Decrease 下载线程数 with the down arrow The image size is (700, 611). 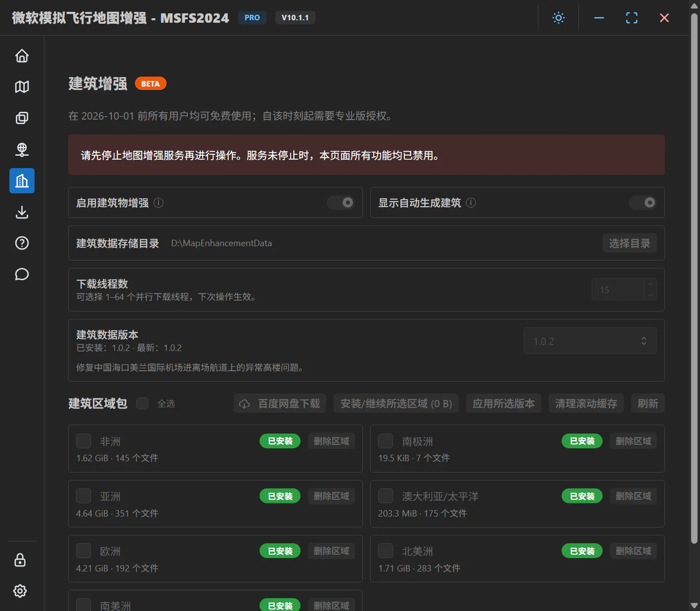650,295
